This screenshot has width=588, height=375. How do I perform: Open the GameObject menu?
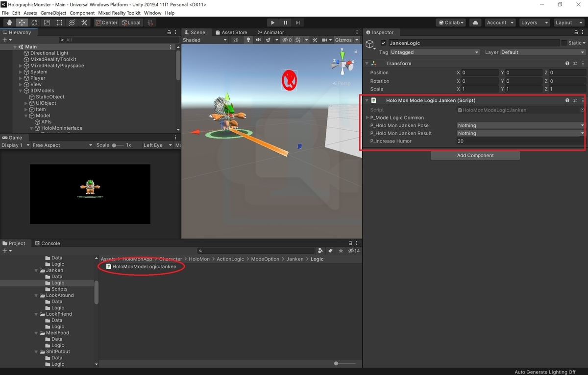pos(53,13)
